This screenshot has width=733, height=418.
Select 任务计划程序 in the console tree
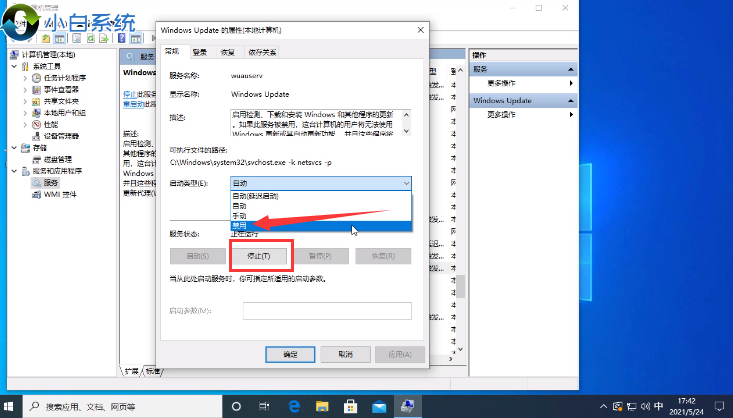point(65,78)
